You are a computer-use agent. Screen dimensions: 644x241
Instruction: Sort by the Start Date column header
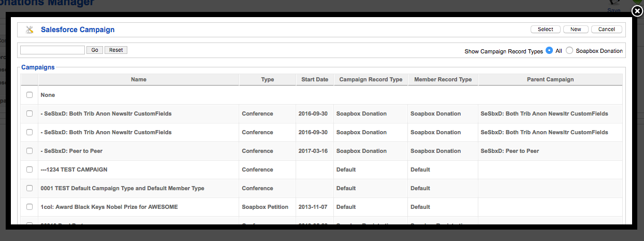point(315,79)
